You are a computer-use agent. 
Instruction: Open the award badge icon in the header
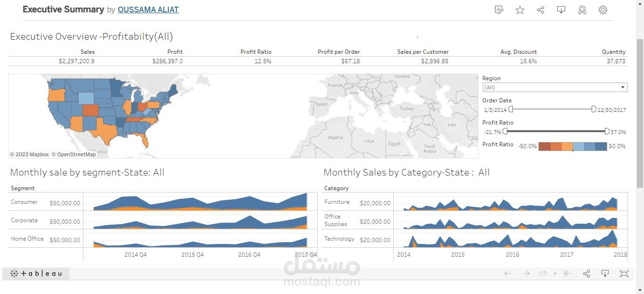pos(582,10)
